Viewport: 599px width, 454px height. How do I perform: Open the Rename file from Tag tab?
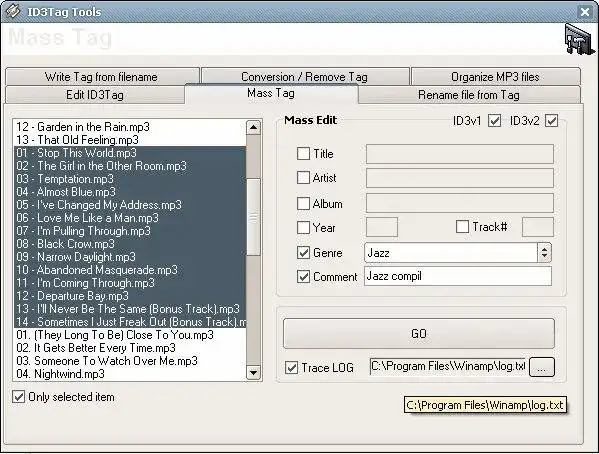pos(469,95)
